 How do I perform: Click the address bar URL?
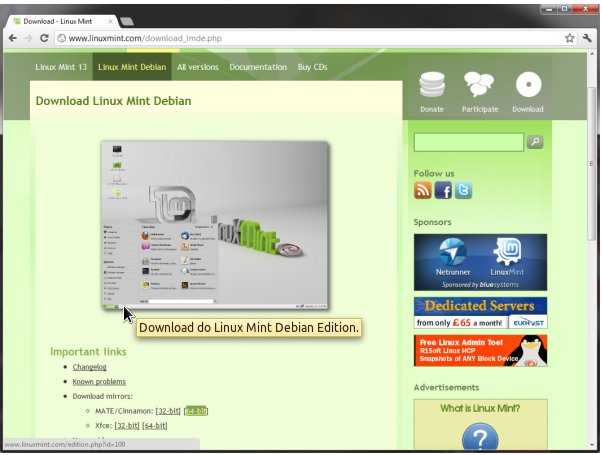tap(145, 38)
